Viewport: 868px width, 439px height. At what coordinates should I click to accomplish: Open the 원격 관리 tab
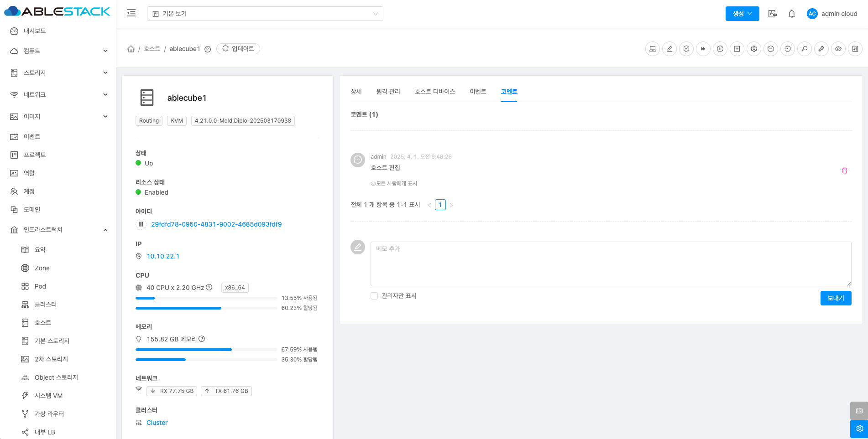click(388, 92)
